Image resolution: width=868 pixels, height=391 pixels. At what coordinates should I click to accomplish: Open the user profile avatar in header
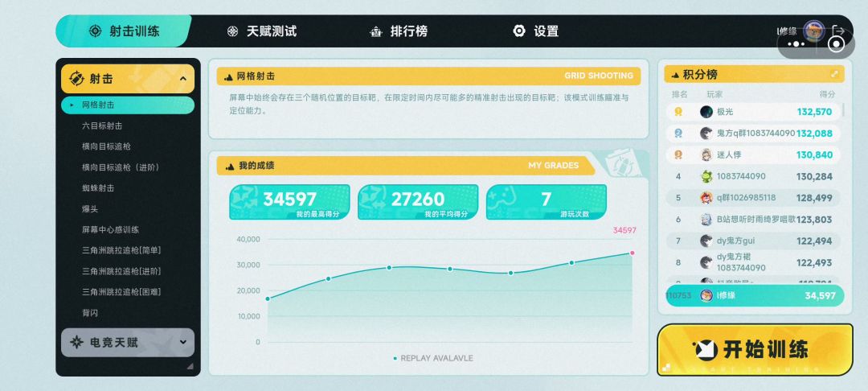point(813,31)
